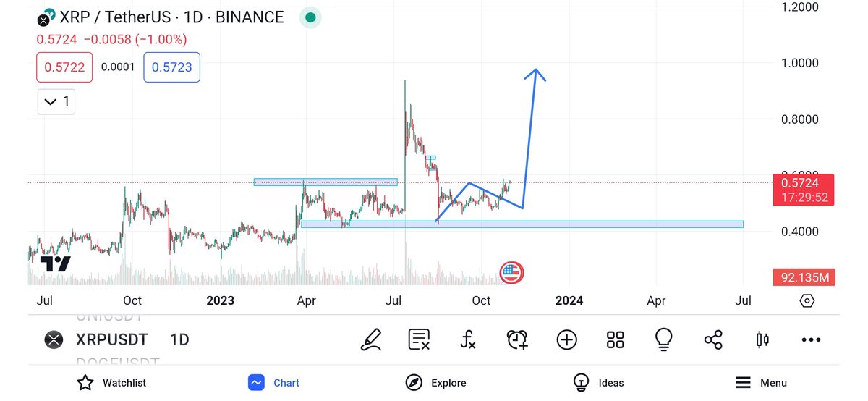
Task: Open the XRPUSDT symbol search
Action: point(111,339)
